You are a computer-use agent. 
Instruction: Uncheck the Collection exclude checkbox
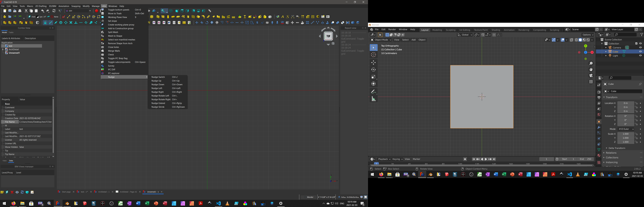click(x=636, y=44)
